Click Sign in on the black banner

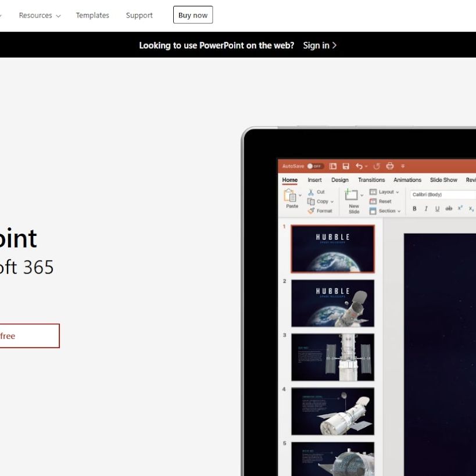click(319, 45)
